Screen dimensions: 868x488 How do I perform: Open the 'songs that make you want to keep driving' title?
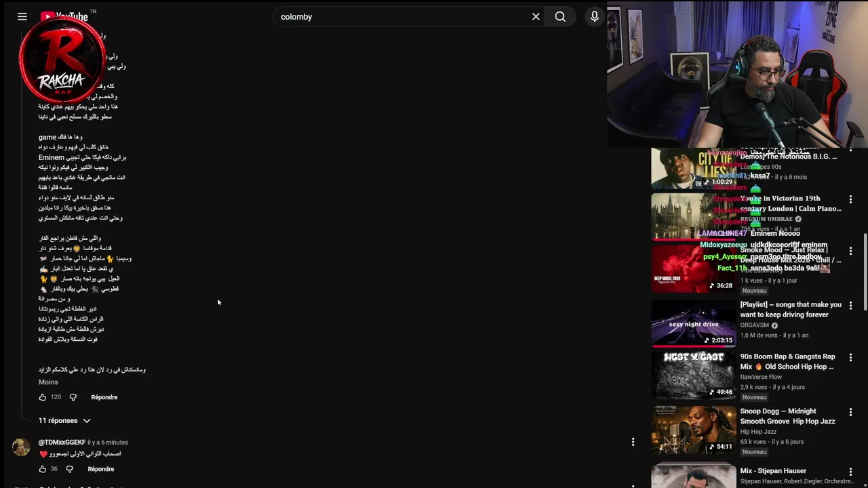(791, 310)
